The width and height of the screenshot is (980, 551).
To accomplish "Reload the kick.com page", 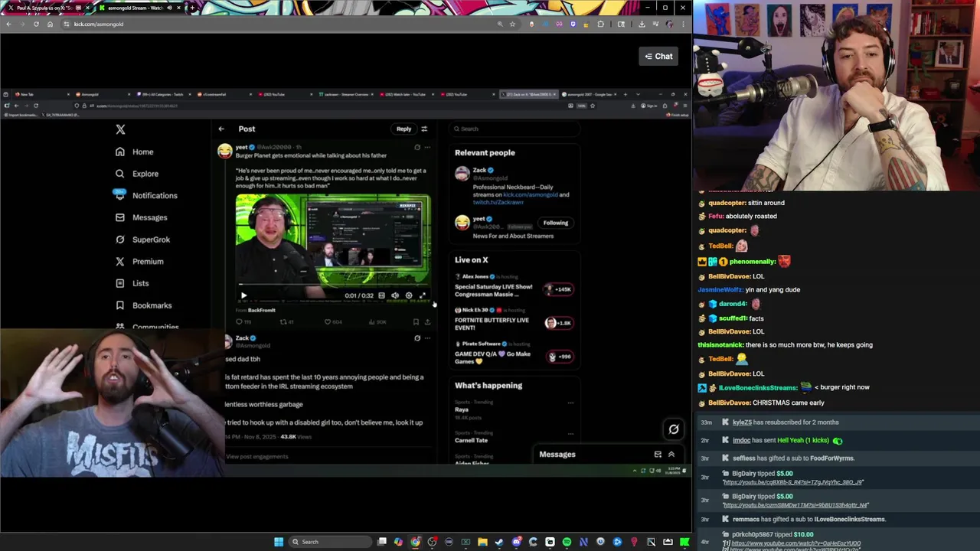I will [36, 24].
